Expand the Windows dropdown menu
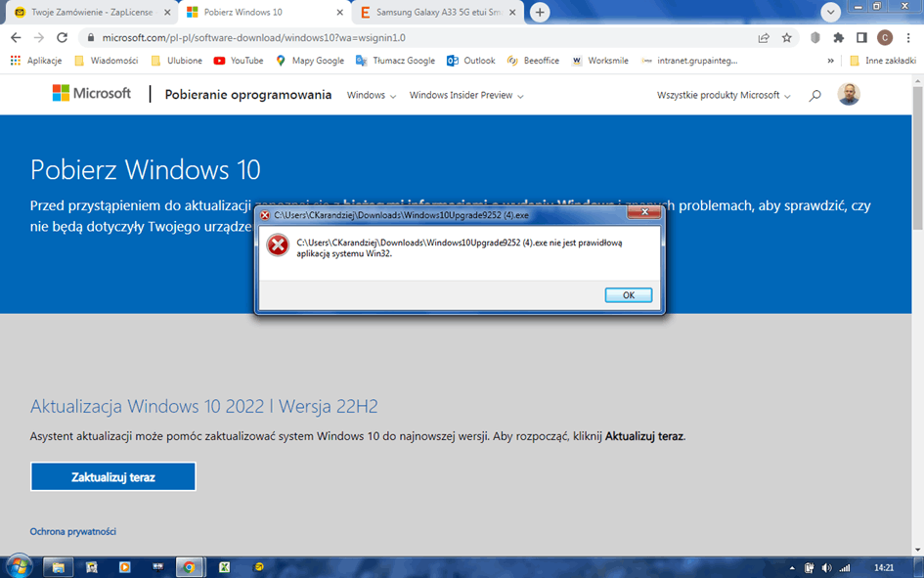Image resolution: width=924 pixels, height=578 pixels. [x=372, y=96]
